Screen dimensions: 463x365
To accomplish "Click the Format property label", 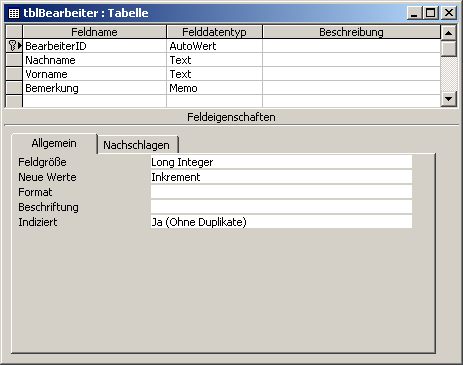I will tap(35, 192).
